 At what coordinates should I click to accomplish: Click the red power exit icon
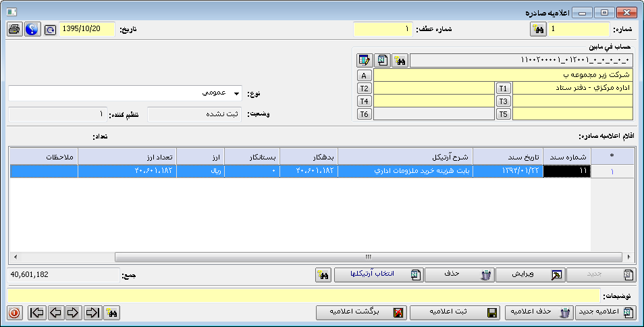(x=14, y=313)
